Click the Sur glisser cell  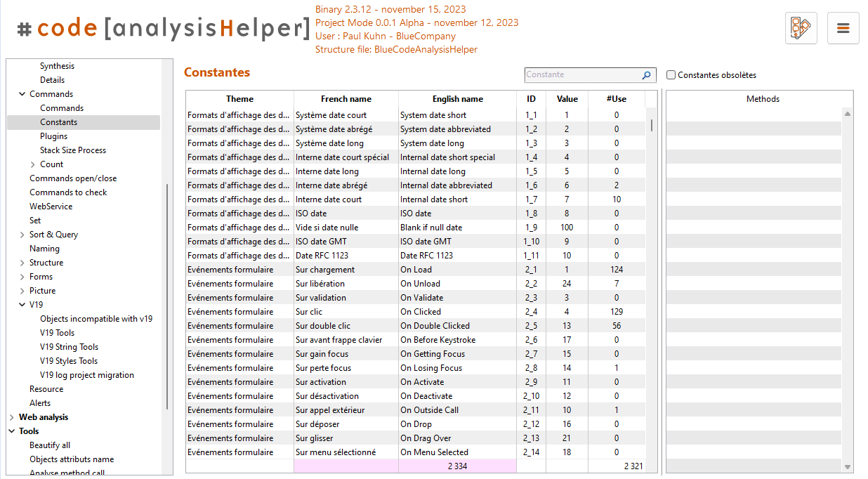pyautogui.click(x=346, y=438)
